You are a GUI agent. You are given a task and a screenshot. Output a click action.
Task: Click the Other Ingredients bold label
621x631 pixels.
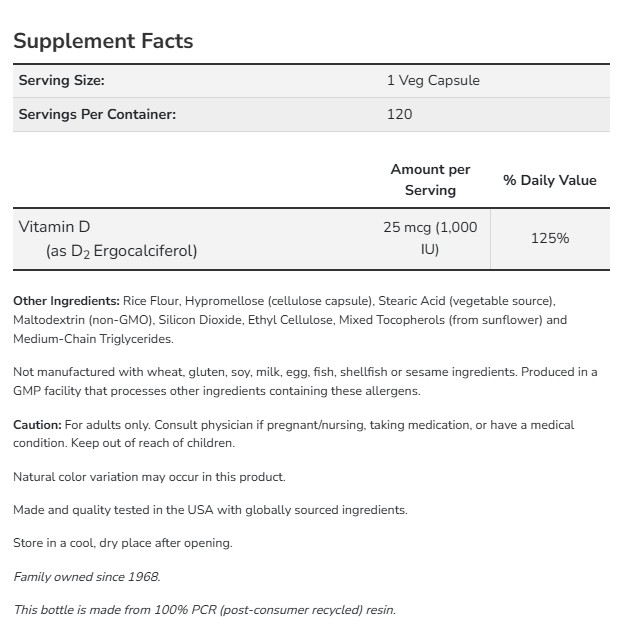(66, 300)
